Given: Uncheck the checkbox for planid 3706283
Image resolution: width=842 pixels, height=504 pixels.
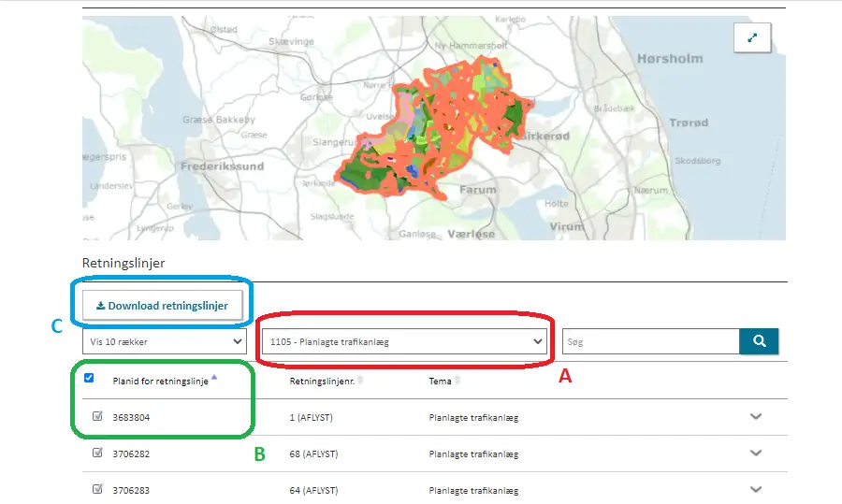Looking at the screenshot, I should tap(97, 489).
